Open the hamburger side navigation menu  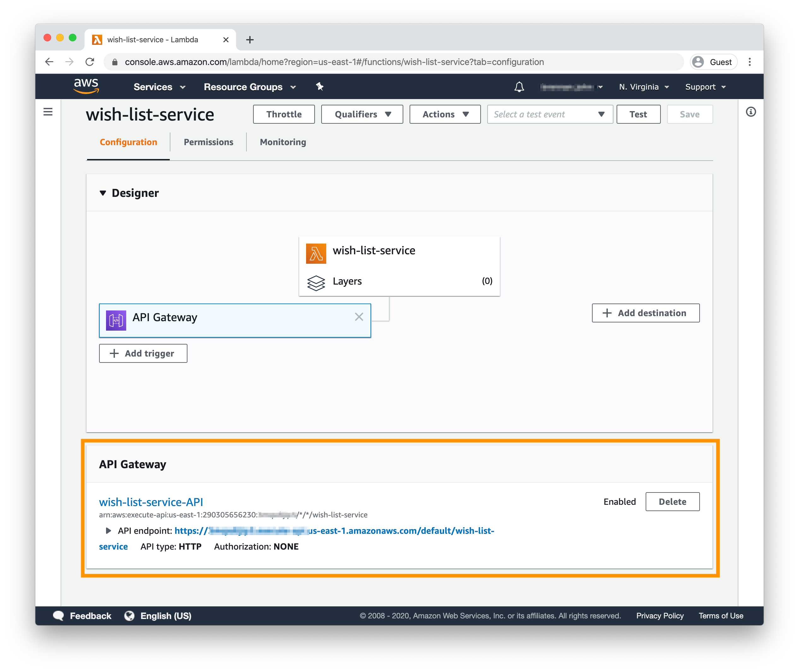[x=48, y=112]
